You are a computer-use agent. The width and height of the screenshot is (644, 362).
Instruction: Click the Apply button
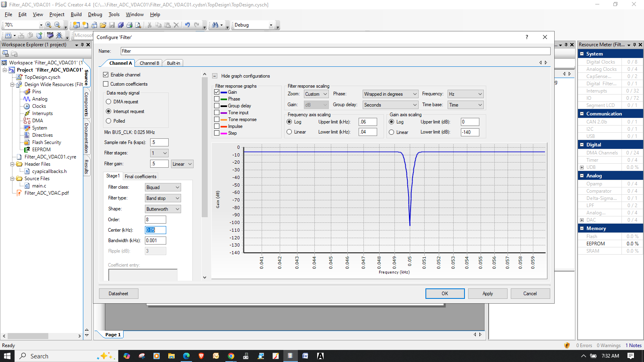[x=487, y=294]
